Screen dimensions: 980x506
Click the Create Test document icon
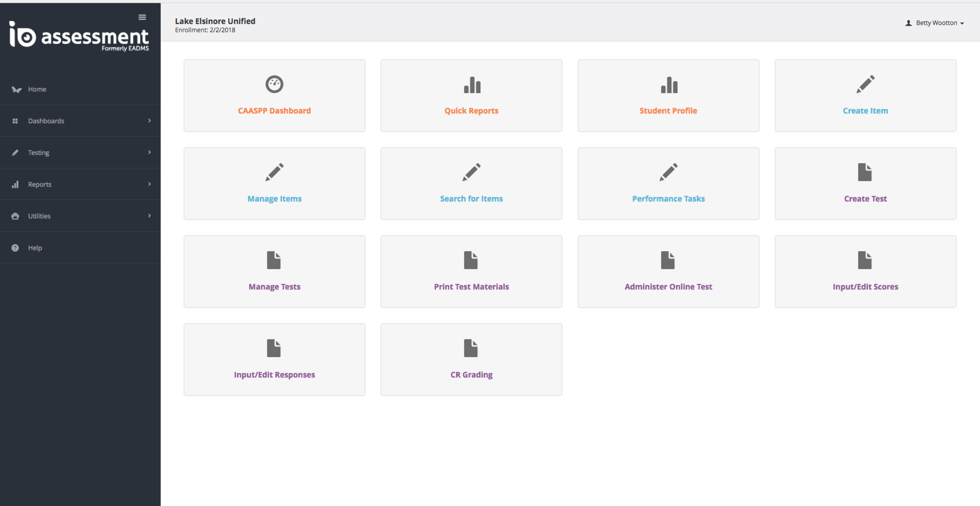865,172
